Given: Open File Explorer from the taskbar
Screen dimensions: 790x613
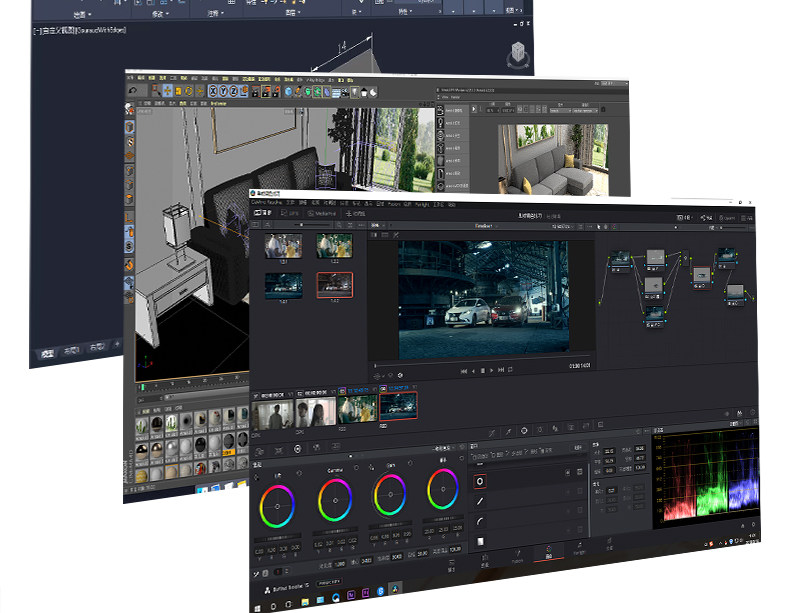Looking at the screenshot, I should tap(305, 602).
